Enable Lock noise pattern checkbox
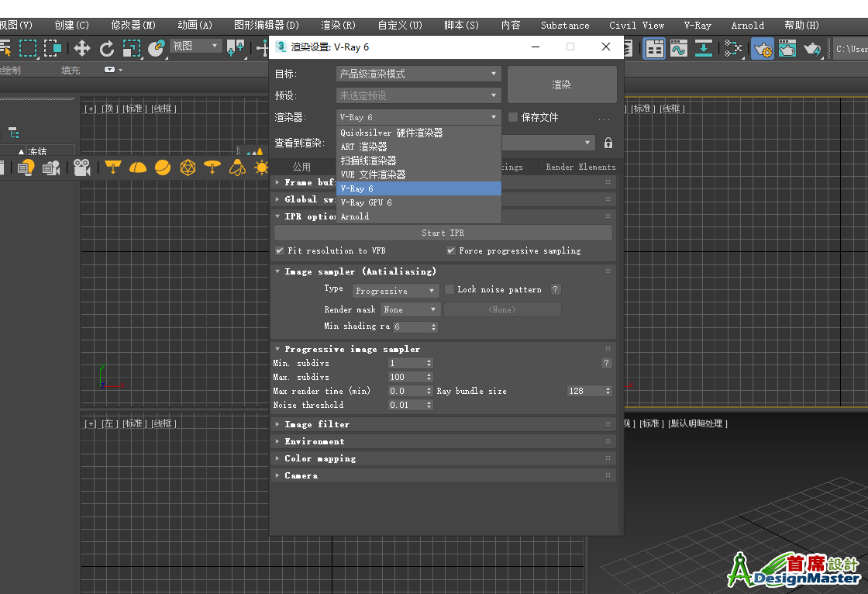This screenshot has width=868, height=594. 449,289
